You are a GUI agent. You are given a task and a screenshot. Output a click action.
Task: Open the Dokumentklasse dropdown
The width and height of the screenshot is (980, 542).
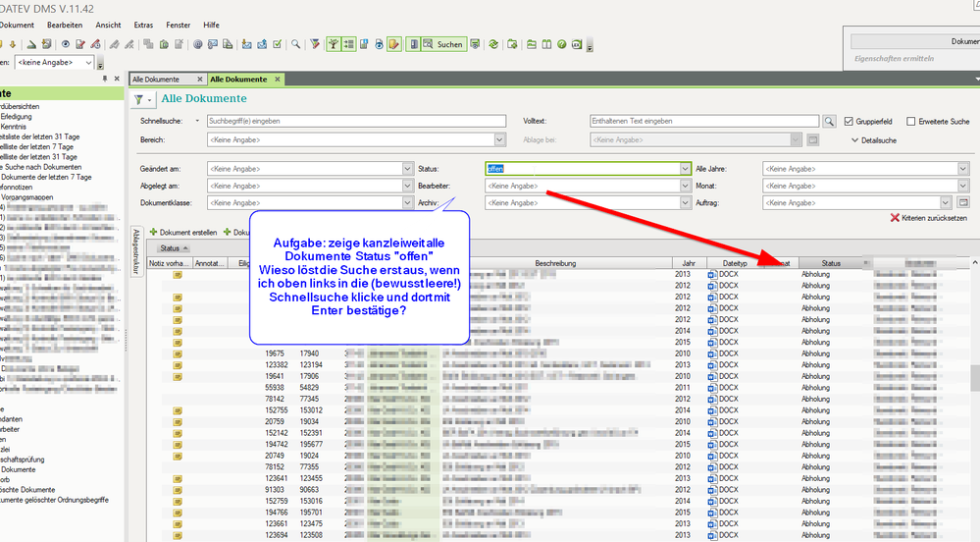click(407, 203)
